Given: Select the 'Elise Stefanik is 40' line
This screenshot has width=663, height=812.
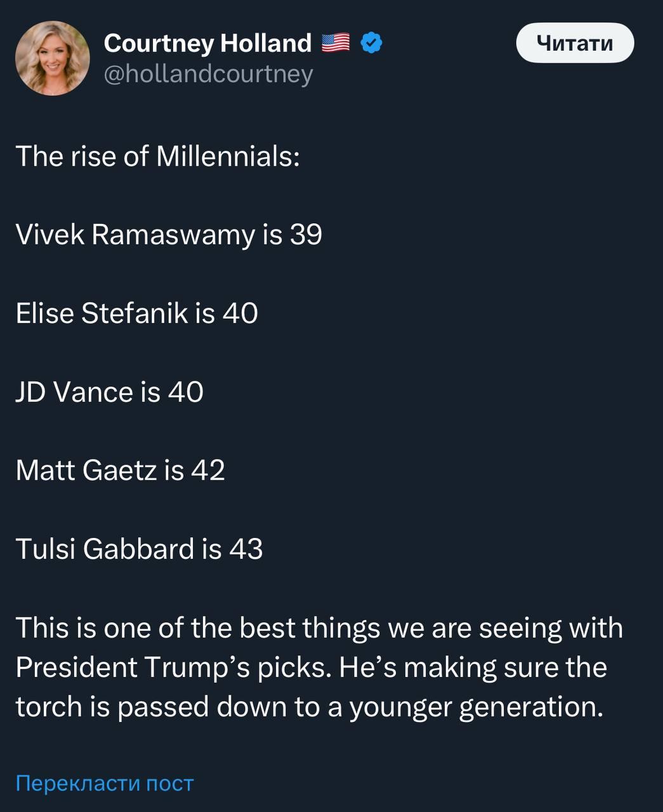Looking at the screenshot, I should 136,313.
